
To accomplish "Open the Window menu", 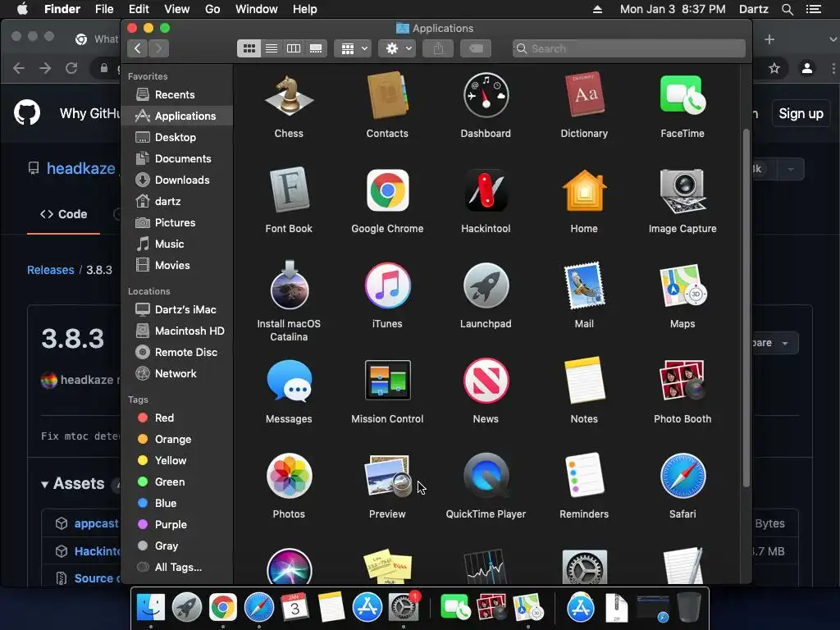I will pos(257,9).
